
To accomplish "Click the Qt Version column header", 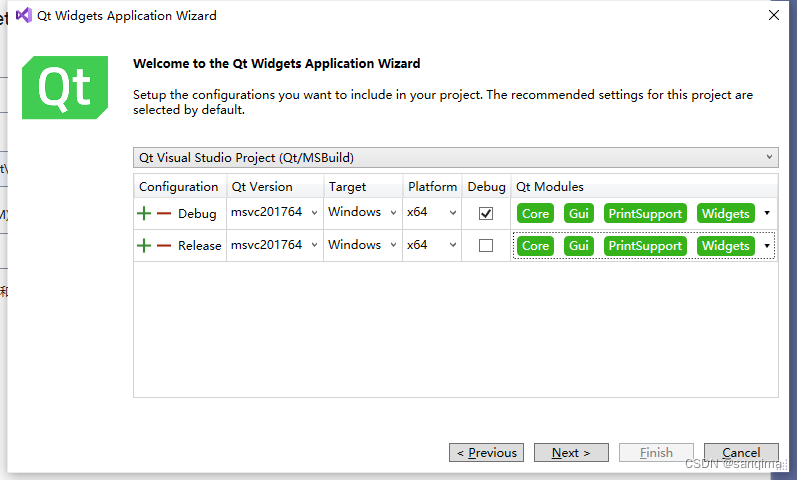I will (x=275, y=187).
